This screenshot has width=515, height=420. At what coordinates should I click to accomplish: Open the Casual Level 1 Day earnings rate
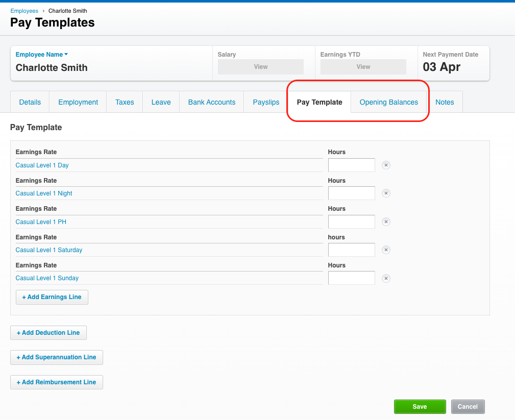pos(42,165)
